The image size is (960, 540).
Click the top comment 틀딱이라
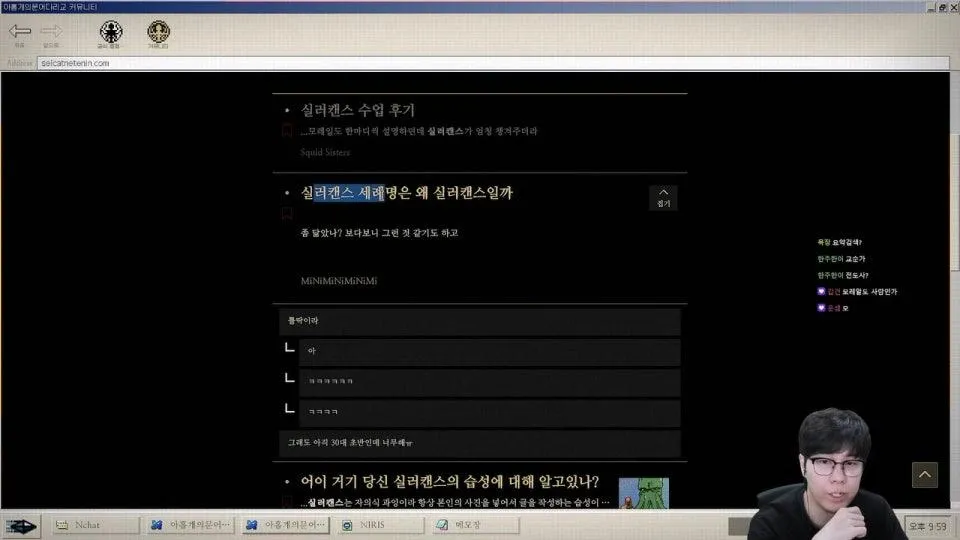(479, 321)
